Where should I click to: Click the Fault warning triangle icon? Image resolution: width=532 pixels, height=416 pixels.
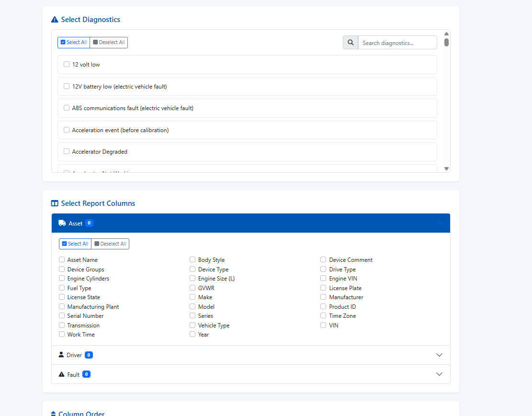61,374
